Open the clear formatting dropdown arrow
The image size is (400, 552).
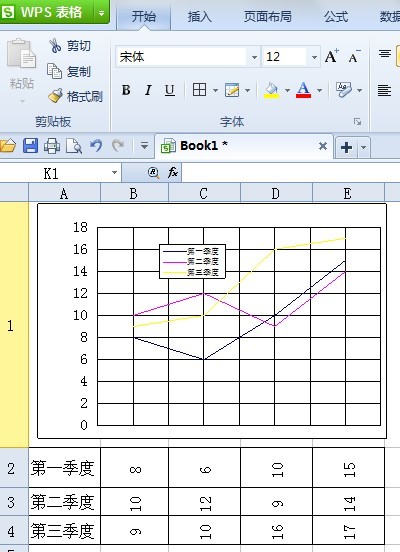(x=360, y=91)
